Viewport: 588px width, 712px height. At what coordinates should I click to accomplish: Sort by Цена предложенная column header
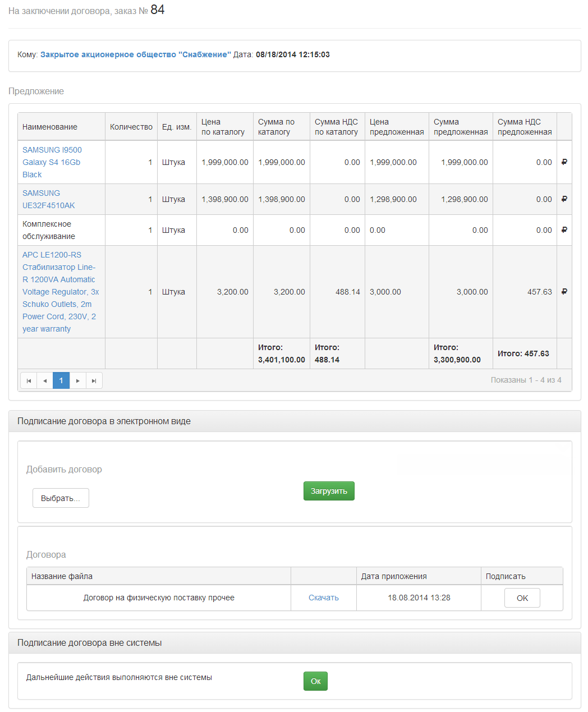(x=397, y=127)
